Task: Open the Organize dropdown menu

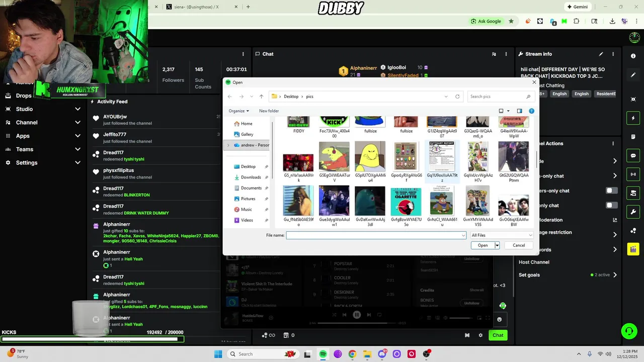Action: click(x=238, y=111)
